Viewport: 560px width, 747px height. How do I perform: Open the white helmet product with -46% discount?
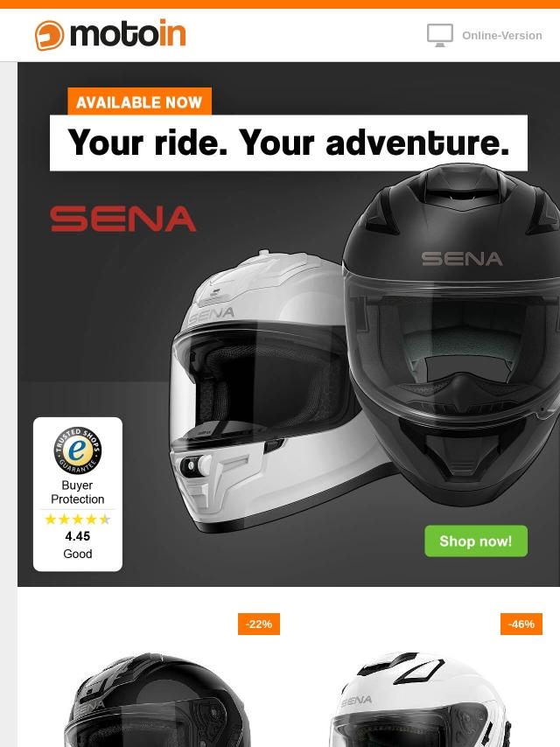click(x=419, y=701)
